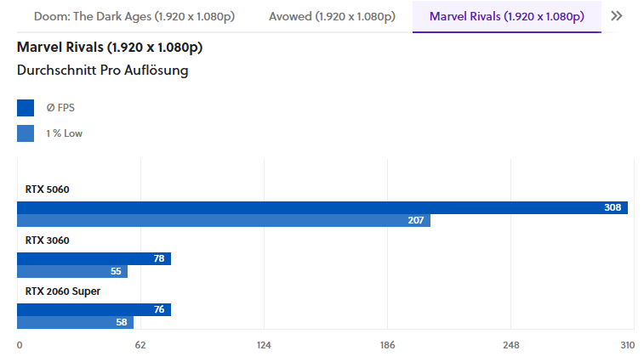Click the RTX 5060 label
Screen dimensions: 644x362
click(47, 189)
